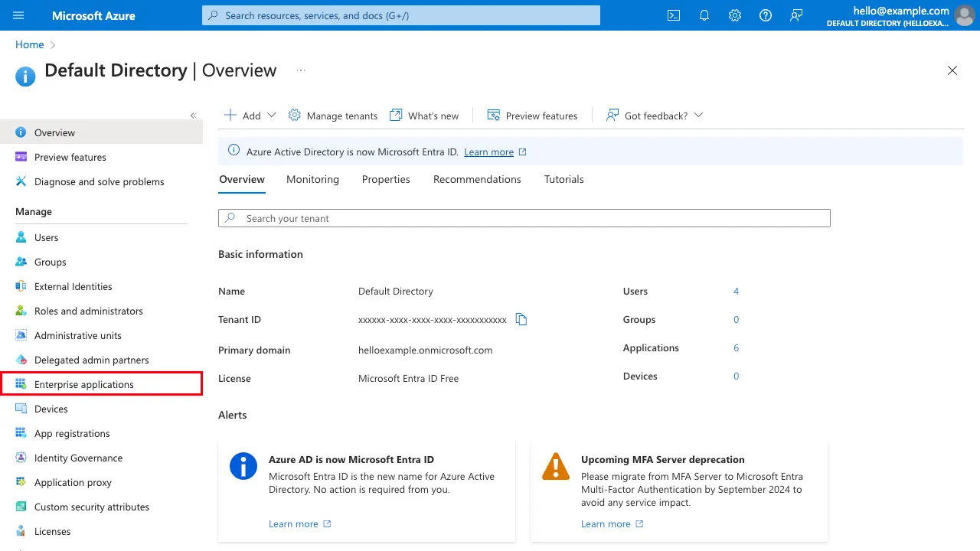Open the Applications count link 6
The height and width of the screenshot is (551, 980).
pos(736,347)
